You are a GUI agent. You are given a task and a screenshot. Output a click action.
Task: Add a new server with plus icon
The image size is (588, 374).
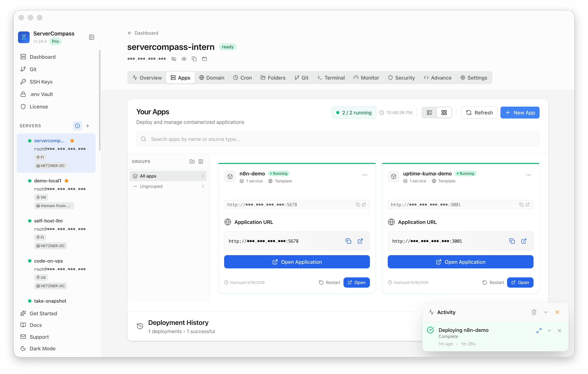pos(88,126)
